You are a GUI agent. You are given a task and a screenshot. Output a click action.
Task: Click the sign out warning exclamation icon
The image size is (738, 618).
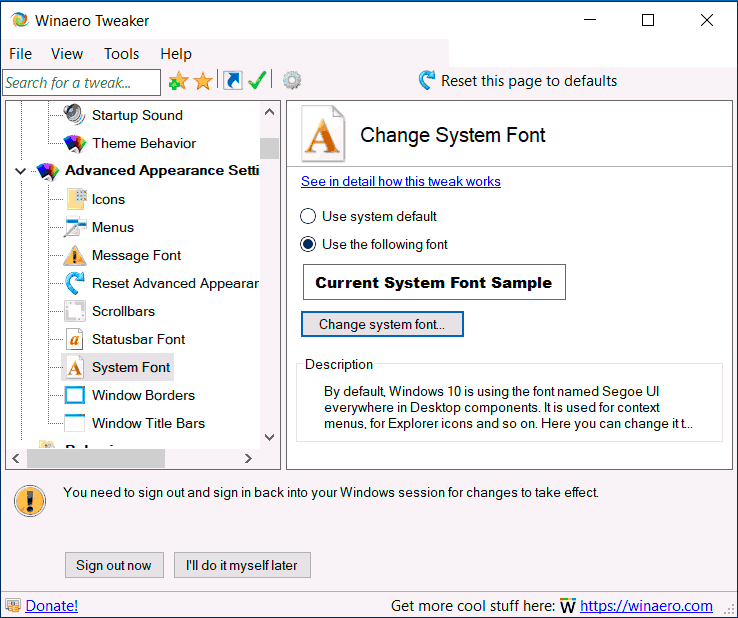pos(30,501)
